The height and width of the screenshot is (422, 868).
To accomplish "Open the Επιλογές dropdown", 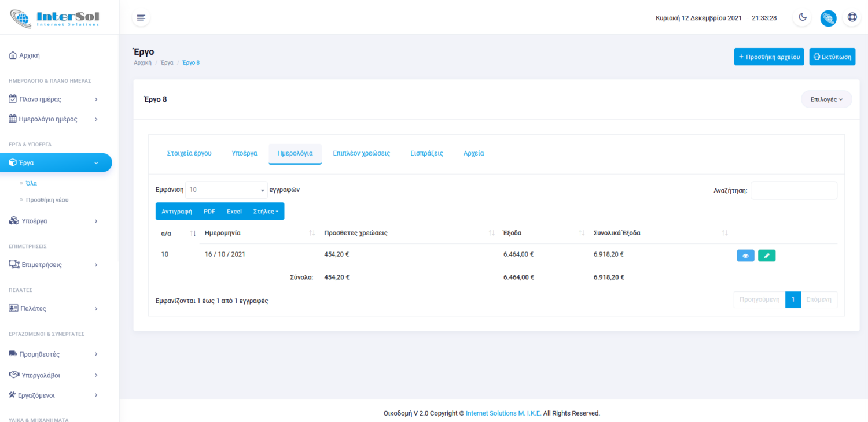I will (x=826, y=99).
